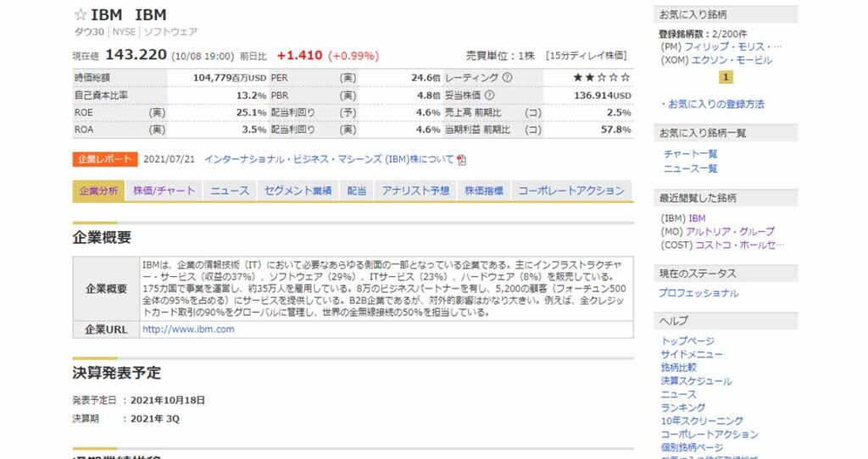Click the two-star rating display
Screen dimensions: 868x459
pyautogui.click(x=602, y=77)
